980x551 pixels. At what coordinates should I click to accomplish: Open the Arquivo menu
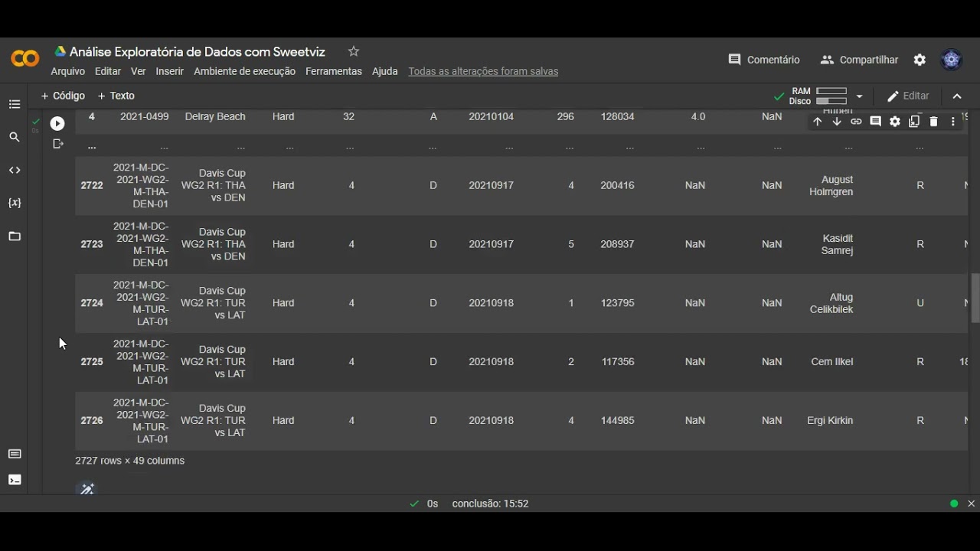click(67, 71)
